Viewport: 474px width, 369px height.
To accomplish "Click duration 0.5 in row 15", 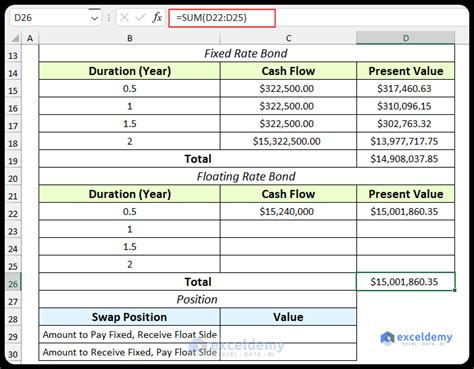I will click(x=130, y=89).
